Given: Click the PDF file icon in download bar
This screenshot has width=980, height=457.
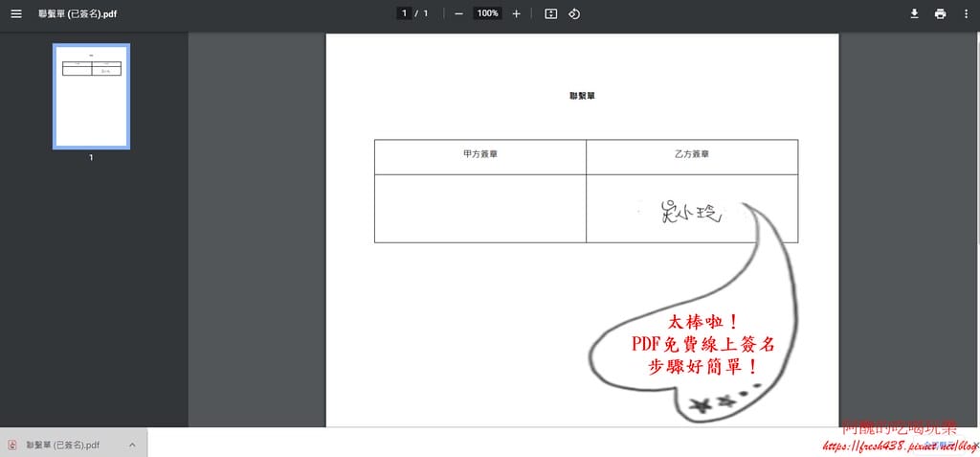Looking at the screenshot, I should point(11,446).
